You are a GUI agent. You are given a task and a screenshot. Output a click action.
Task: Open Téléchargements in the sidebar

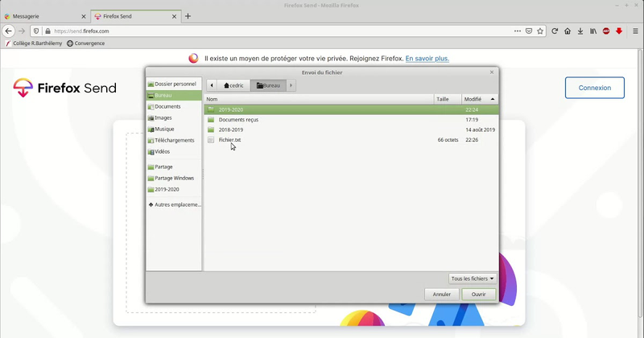(x=174, y=140)
